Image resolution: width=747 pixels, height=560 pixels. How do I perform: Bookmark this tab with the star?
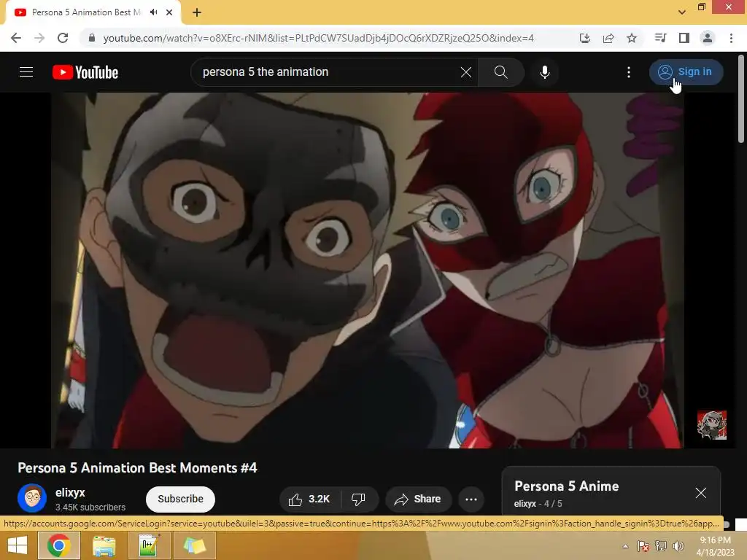(x=632, y=38)
